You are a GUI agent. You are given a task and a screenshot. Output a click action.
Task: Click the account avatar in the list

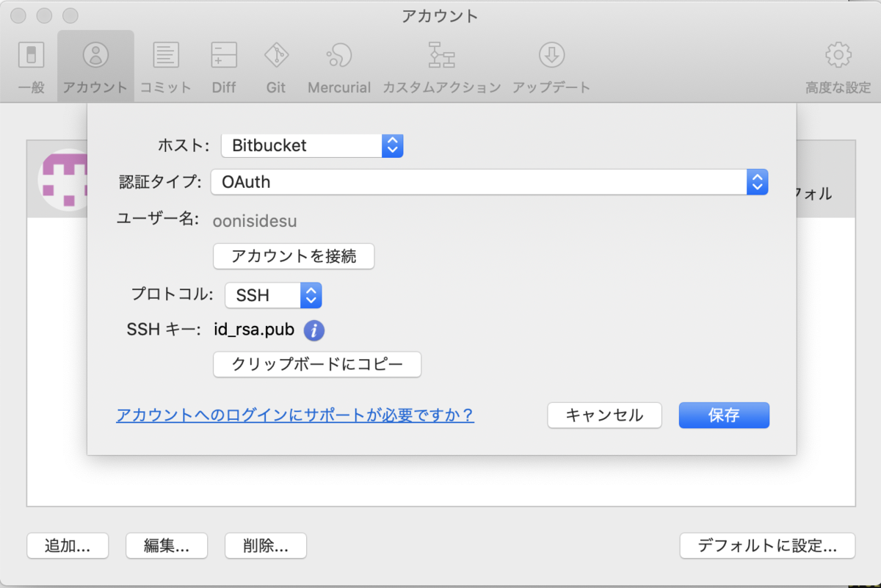(62, 180)
